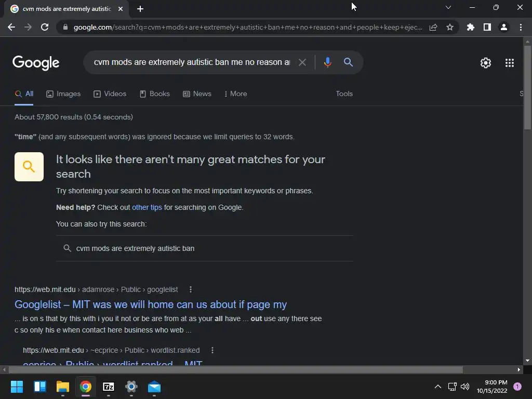The height and width of the screenshot is (399, 532).
Task: Open search Tools options
Action: click(344, 94)
